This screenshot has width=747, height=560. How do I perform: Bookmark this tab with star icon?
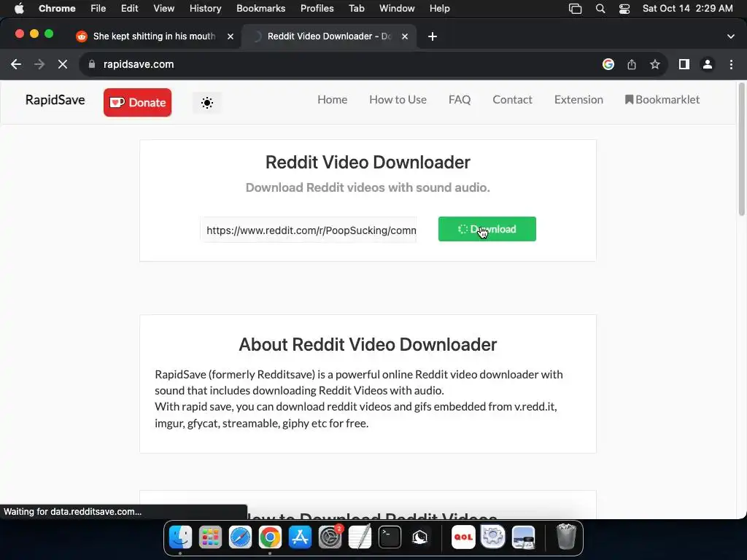coord(655,64)
